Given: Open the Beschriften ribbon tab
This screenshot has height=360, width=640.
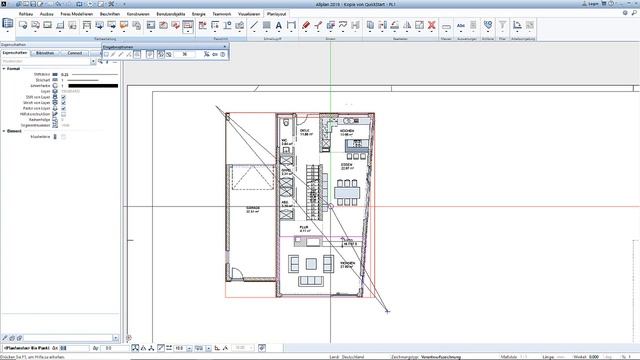Looking at the screenshot, I should coord(110,14).
